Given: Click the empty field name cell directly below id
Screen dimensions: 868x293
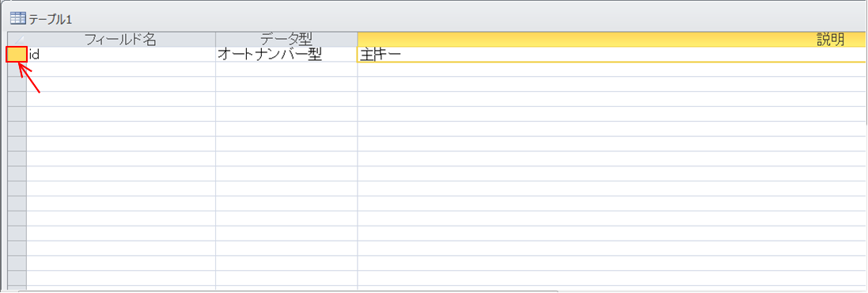Looking at the screenshot, I should click(121, 69).
